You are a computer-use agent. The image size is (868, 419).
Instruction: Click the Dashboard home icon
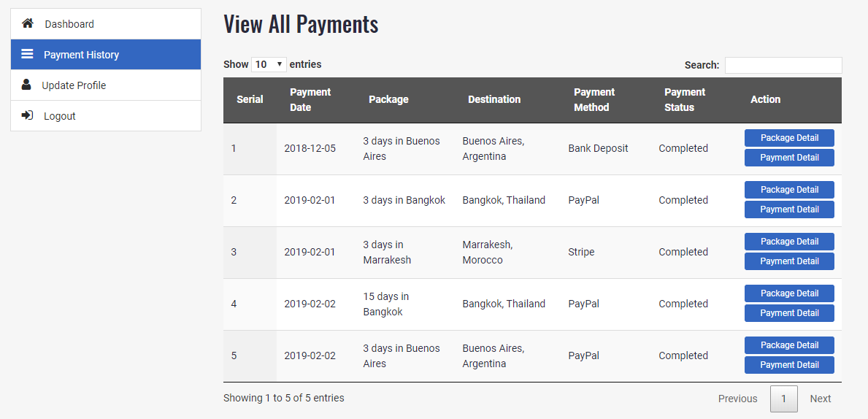tap(28, 23)
